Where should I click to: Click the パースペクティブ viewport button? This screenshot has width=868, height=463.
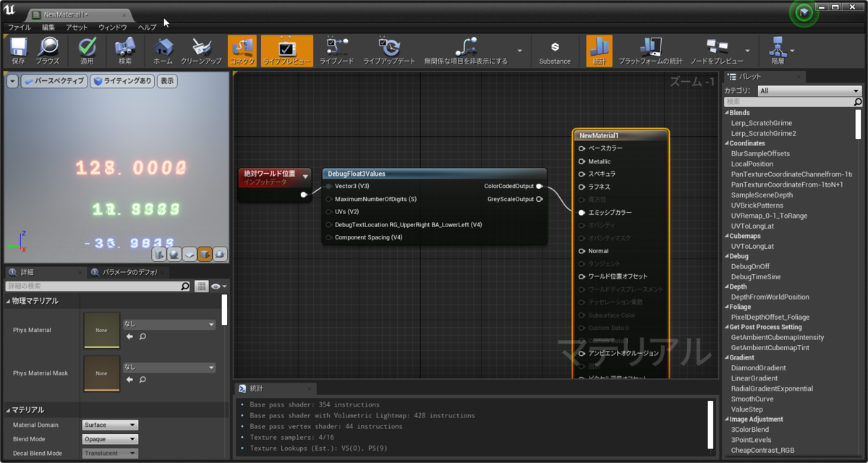[x=54, y=81]
